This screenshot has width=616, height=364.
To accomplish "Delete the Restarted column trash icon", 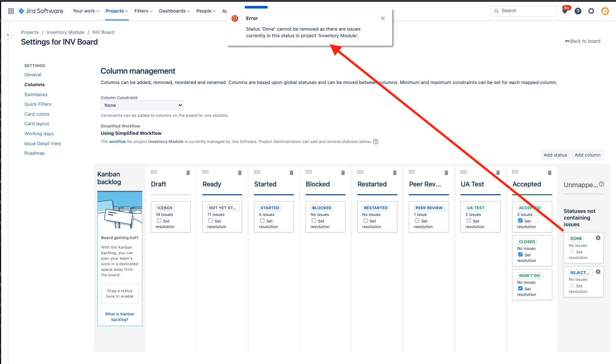I will coord(394,172).
